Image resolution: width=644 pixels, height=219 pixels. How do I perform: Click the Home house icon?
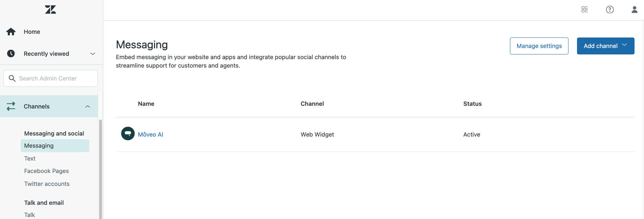point(11,32)
